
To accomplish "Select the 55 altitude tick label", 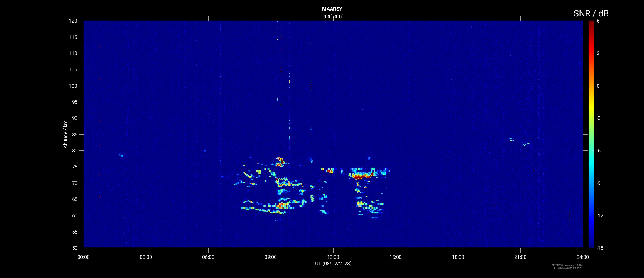I will click(x=74, y=232).
